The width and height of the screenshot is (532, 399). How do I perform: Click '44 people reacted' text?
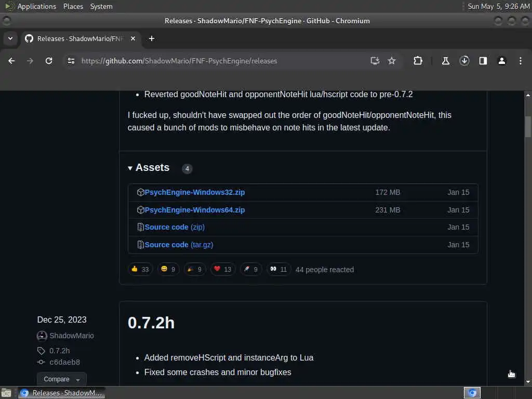coord(324,270)
